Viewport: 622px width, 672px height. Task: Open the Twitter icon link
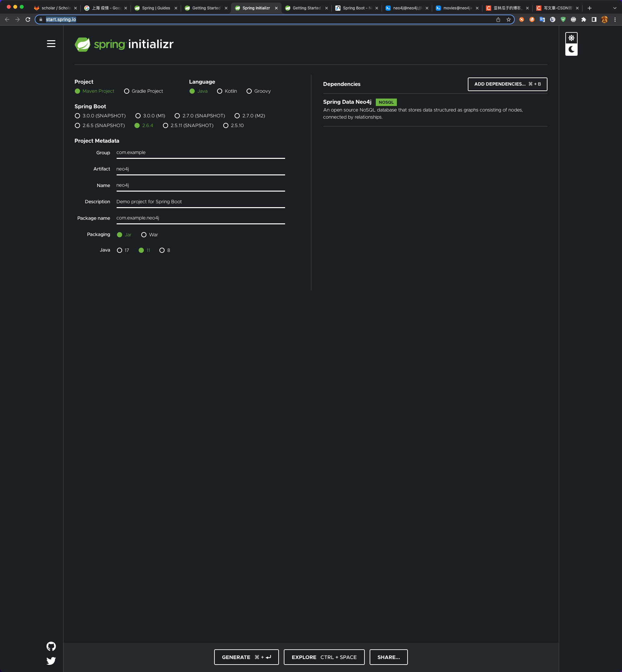point(51,661)
